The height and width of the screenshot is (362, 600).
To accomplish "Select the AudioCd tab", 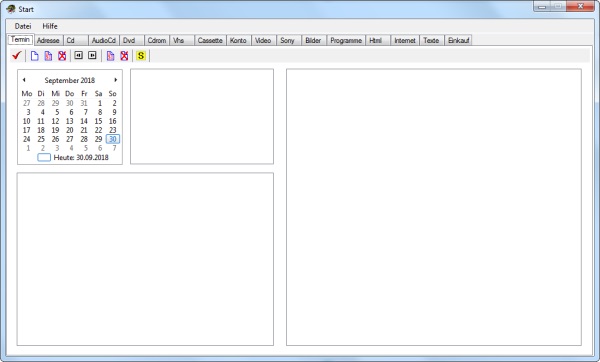I will pyautogui.click(x=104, y=40).
